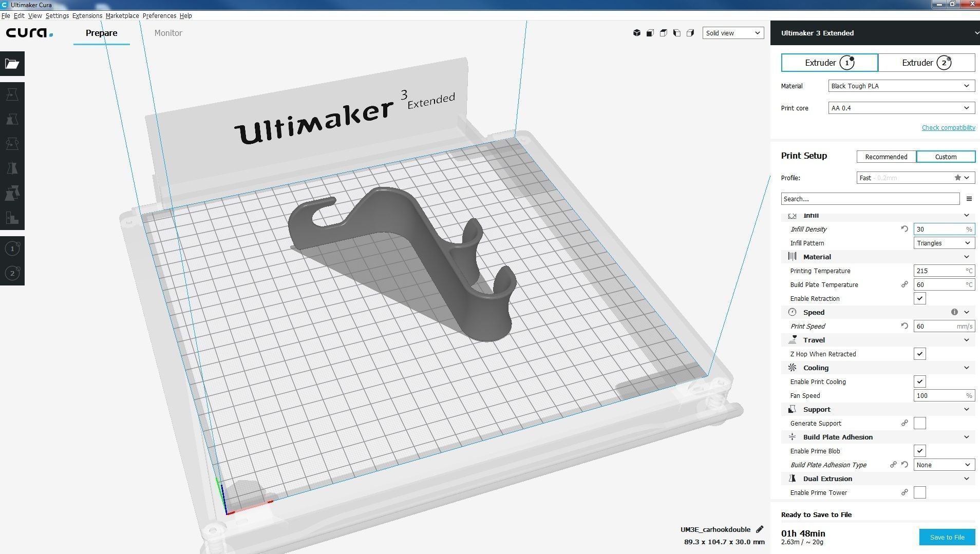
Task: Switch camera to top view icon
Action: click(x=664, y=33)
